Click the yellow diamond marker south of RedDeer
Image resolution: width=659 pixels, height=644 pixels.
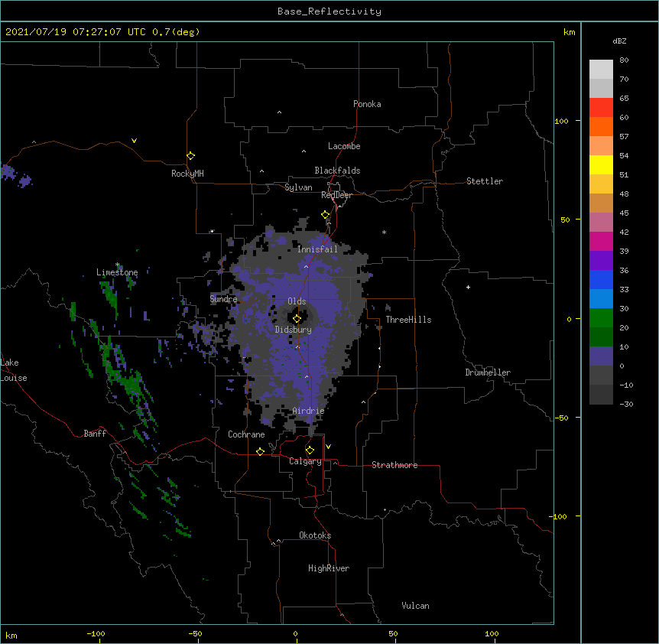325,215
